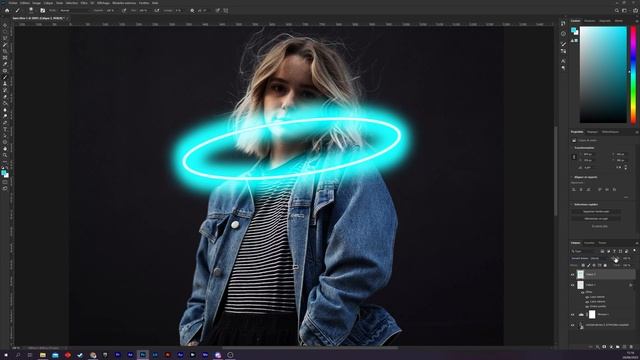Hide the Calque 1 layer

pyautogui.click(x=572, y=285)
